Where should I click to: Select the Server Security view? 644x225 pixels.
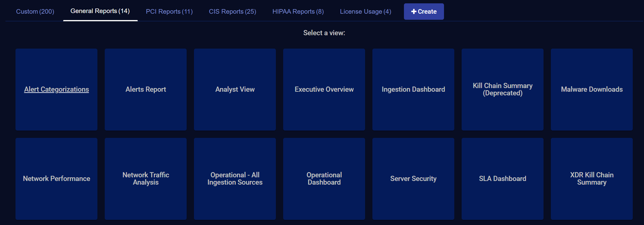coord(413,179)
